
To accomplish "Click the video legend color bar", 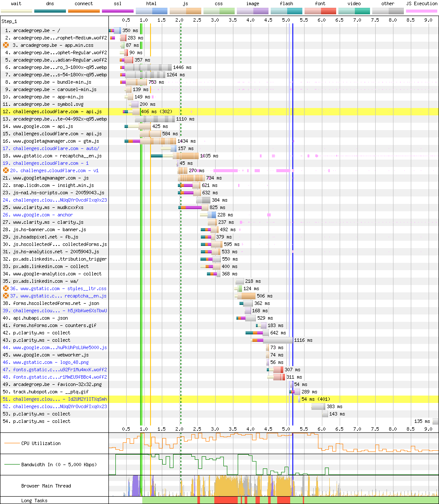I will pos(354,11).
